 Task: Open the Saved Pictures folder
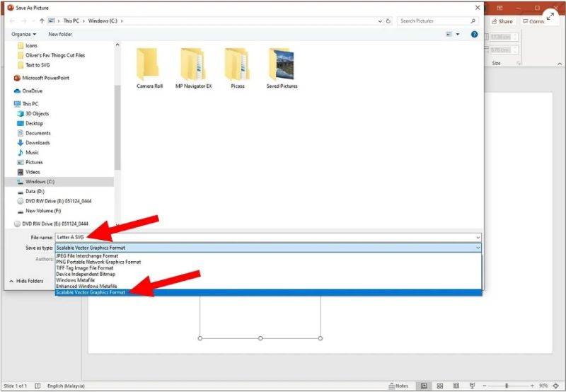click(282, 68)
